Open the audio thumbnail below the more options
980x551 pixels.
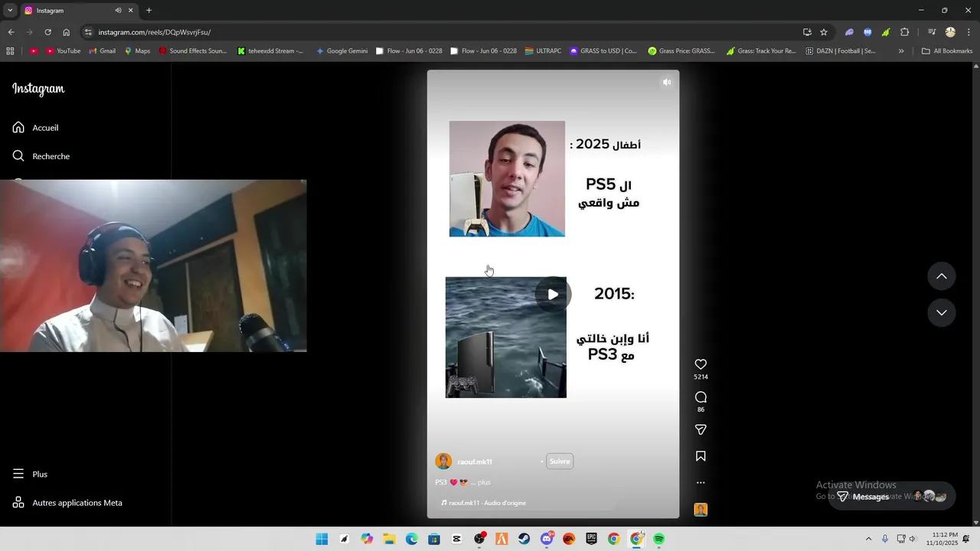(x=701, y=510)
